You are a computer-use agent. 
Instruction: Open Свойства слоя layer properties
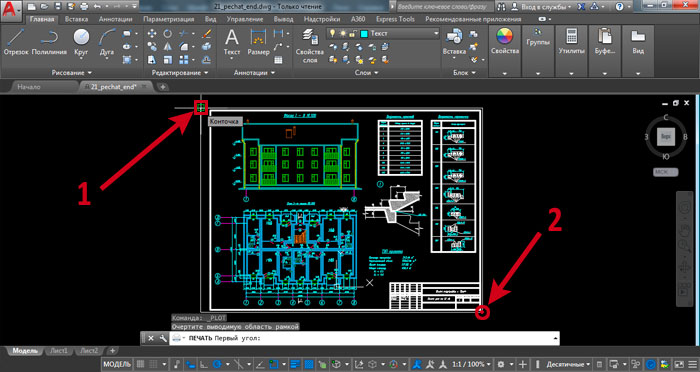click(309, 46)
